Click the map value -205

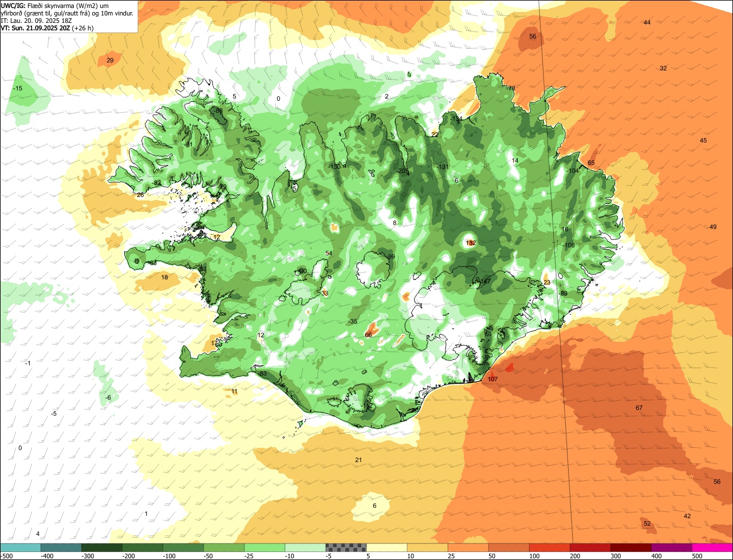click(x=403, y=171)
